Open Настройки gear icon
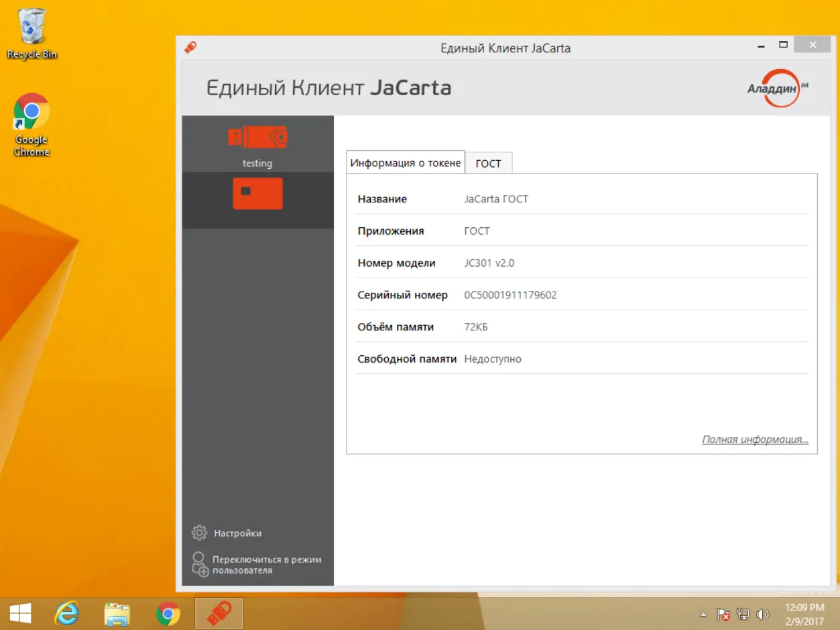 coord(199,533)
